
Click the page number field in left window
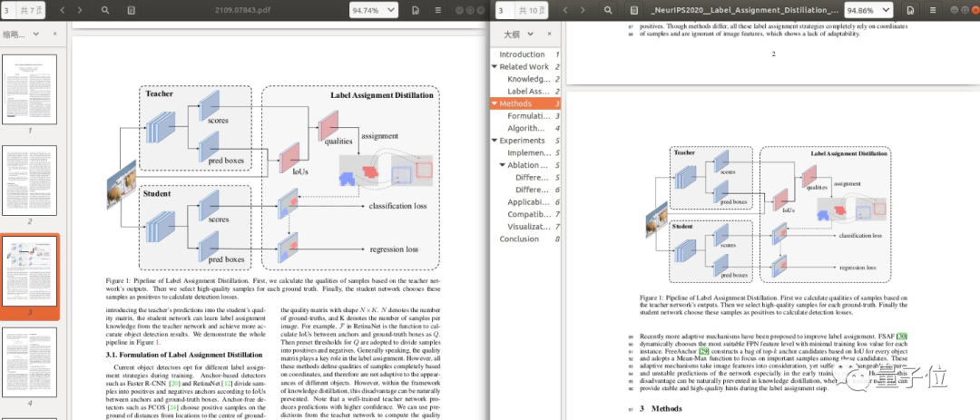(7, 10)
